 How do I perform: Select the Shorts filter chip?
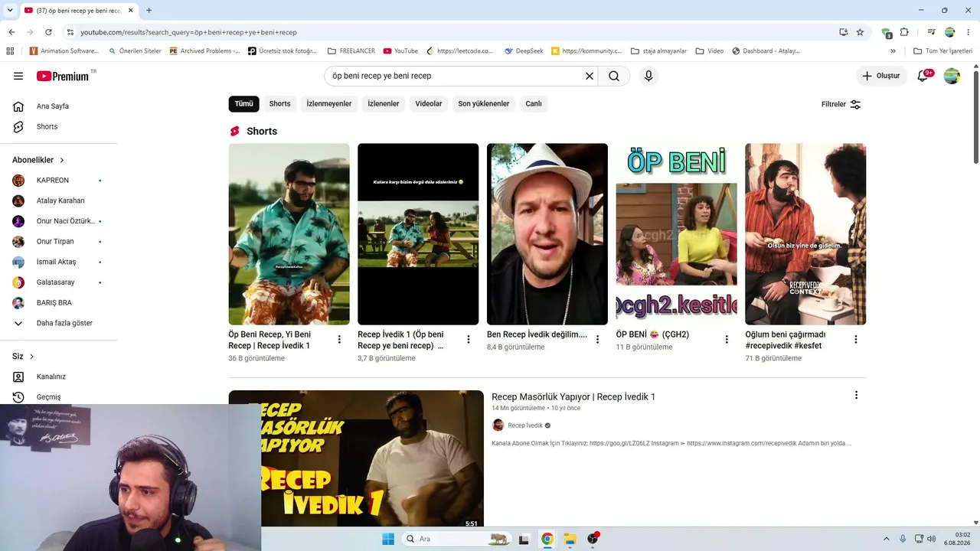(279, 104)
